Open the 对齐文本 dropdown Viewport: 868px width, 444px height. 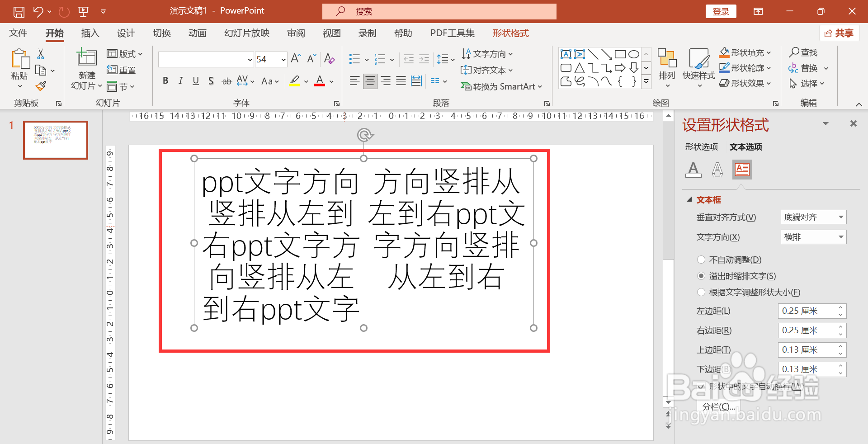tap(486, 70)
